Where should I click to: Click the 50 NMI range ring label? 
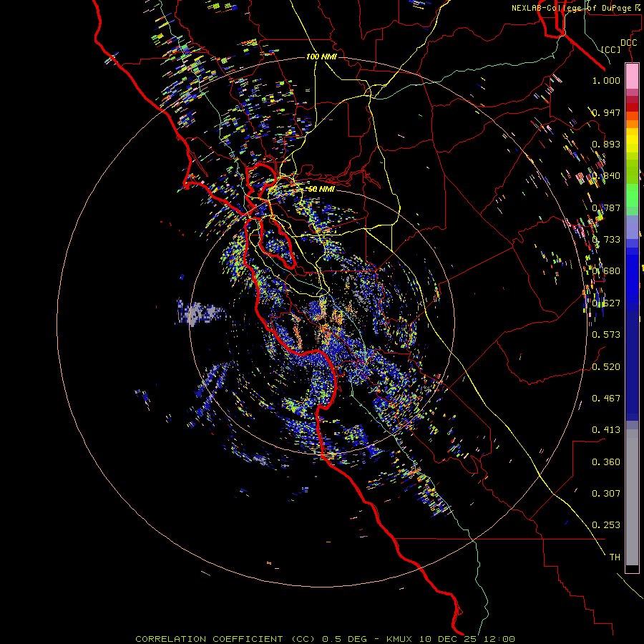[x=321, y=190]
